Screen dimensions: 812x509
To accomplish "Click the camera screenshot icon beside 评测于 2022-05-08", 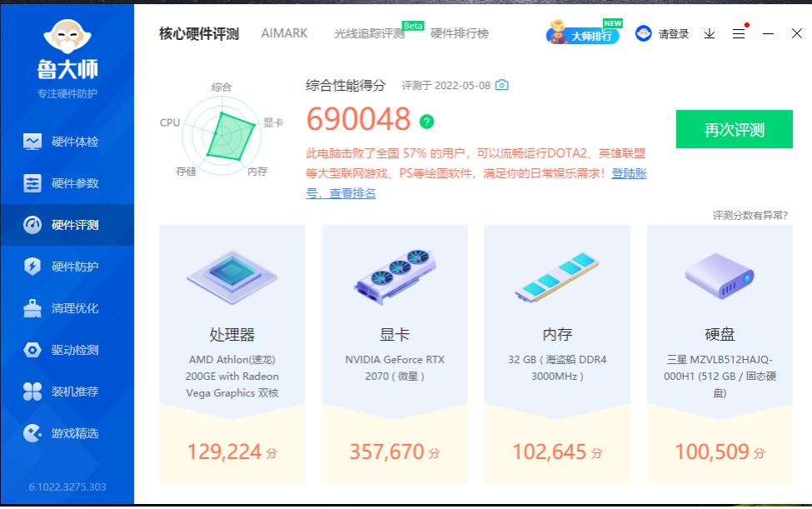I will tap(503, 84).
